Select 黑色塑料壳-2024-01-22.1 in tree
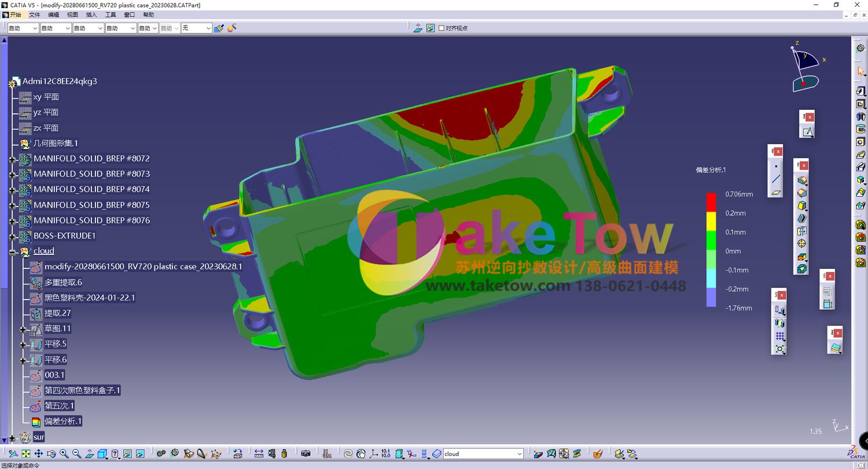868x469 pixels. tap(90, 298)
